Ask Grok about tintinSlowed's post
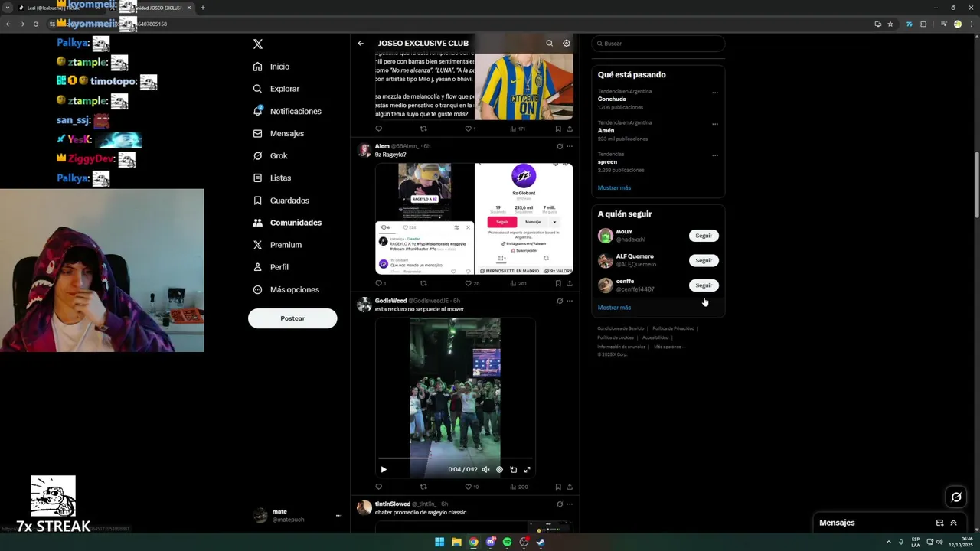 (560, 504)
